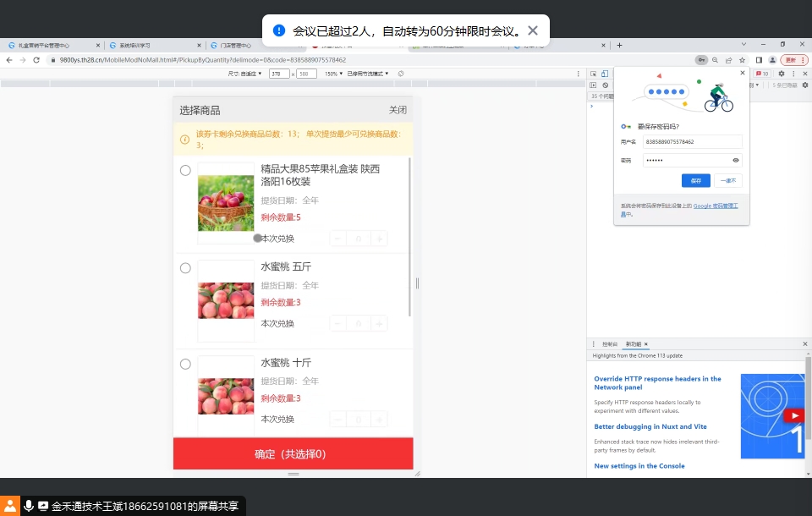Viewport: 812px width, 516px height.
Task: Select the radio button for 水蜜桃 十斤
Action: [x=185, y=364]
